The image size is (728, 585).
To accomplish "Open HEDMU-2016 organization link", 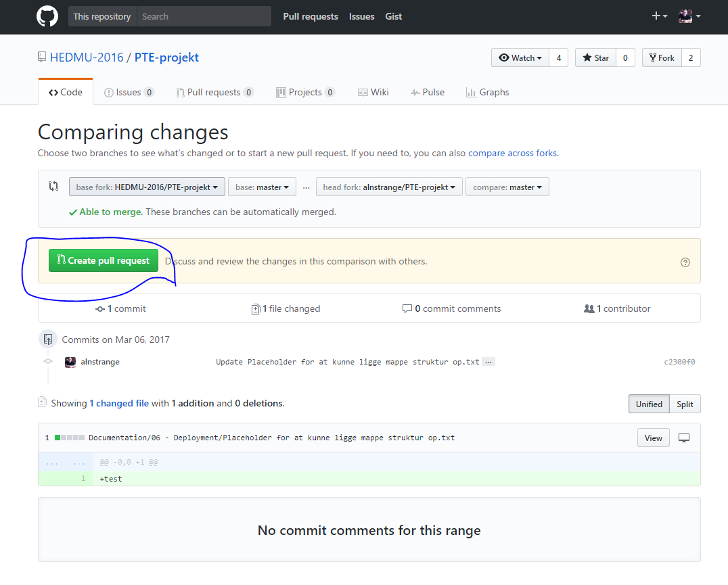I will [87, 57].
